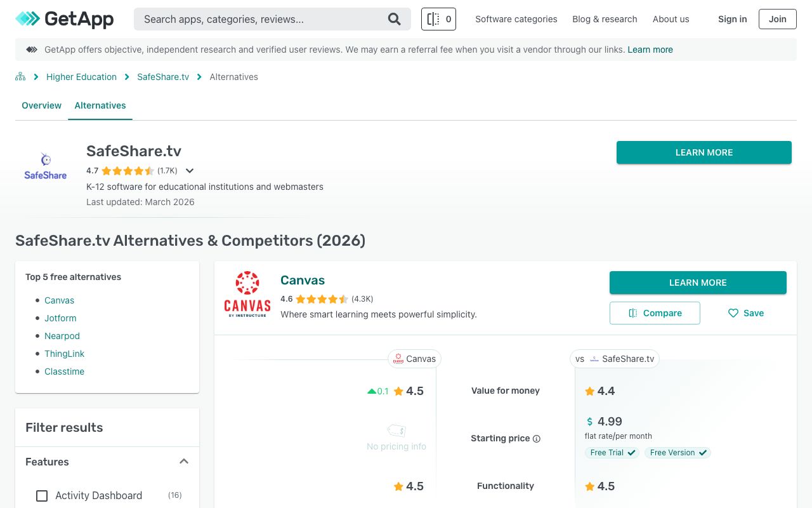Click the SafeShare.tv star rating

pos(128,171)
